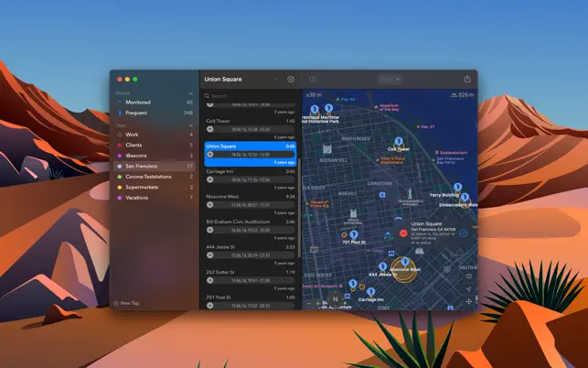Viewport: 588px width, 368px height.
Task: Click the add visit plus icon
Action: pyautogui.click(x=276, y=80)
